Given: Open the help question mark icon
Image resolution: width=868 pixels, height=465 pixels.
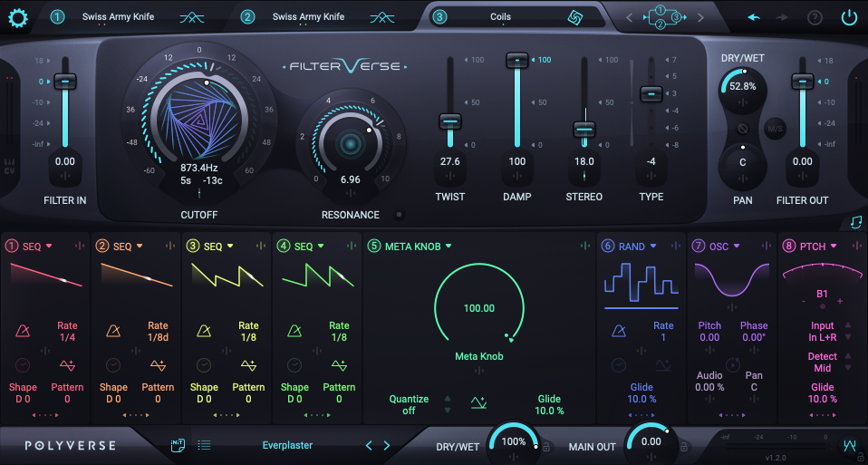Looking at the screenshot, I should click(x=815, y=18).
